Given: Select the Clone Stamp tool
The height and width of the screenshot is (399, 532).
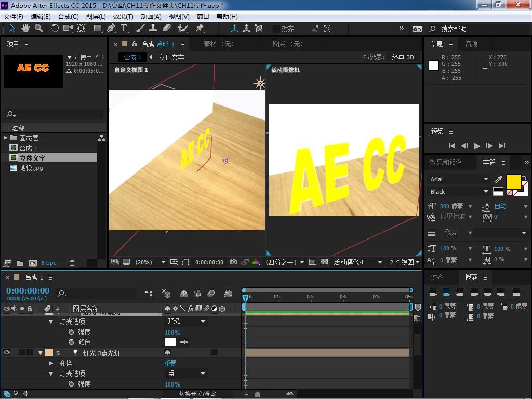Looking at the screenshot, I should click(x=153, y=29).
